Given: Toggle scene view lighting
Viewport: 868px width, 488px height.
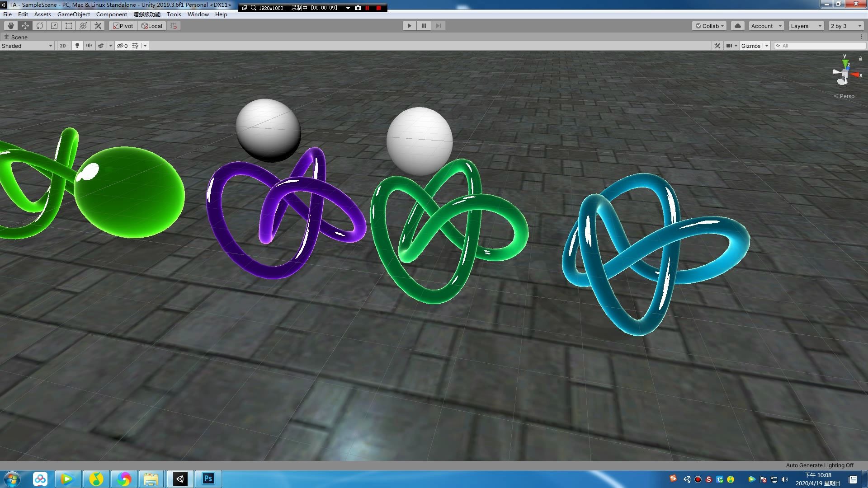Looking at the screenshot, I should click(77, 45).
